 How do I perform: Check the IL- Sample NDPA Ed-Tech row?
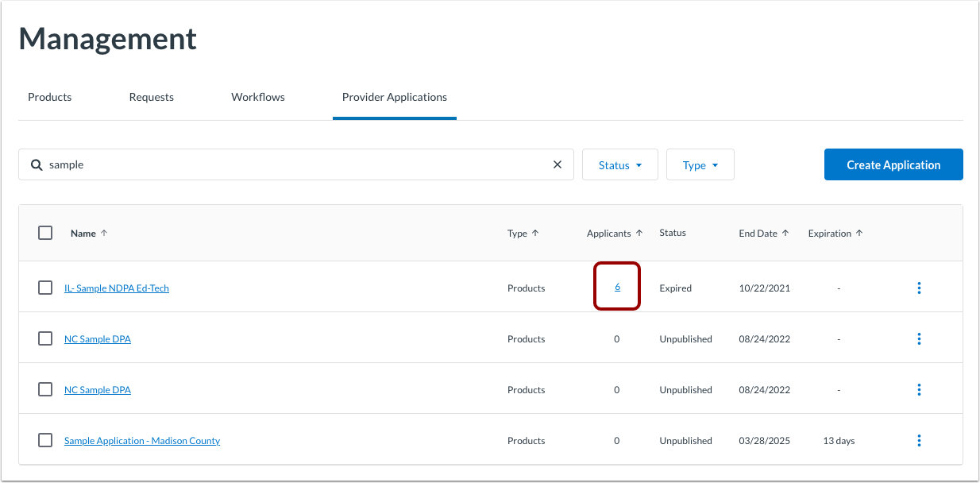click(x=45, y=288)
